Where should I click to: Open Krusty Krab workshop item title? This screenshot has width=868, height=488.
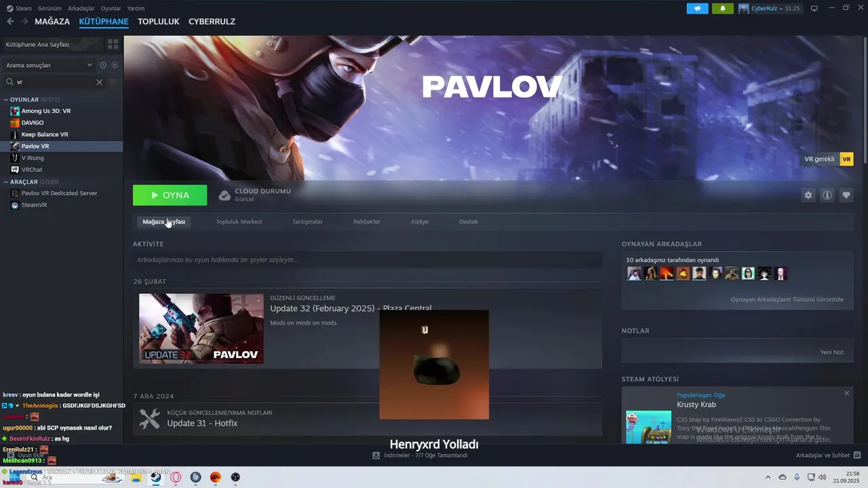coord(696,405)
